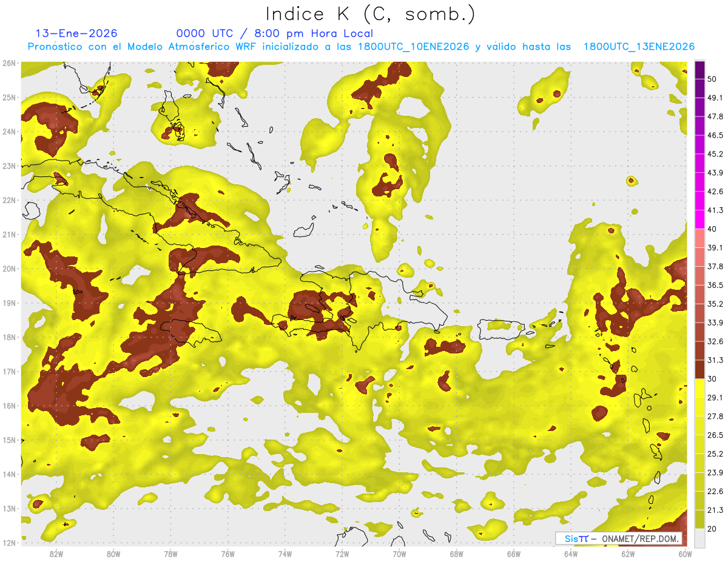Image resolution: width=728 pixels, height=562 pixels.
Task: Click the latitude label '16N'
Action: click(x=9, y=406)
